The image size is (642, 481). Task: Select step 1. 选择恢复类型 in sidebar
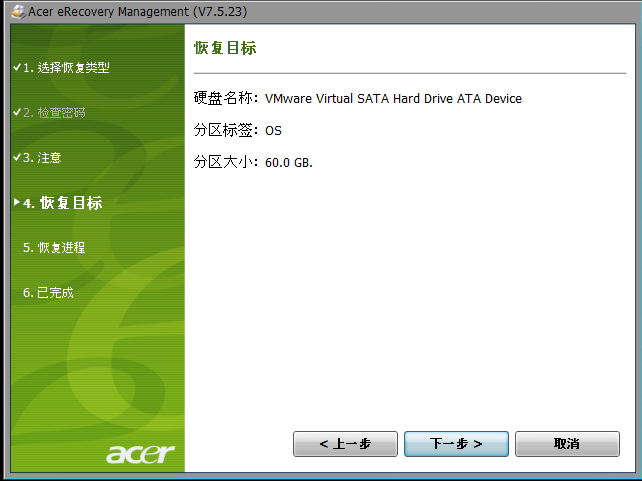66,68
